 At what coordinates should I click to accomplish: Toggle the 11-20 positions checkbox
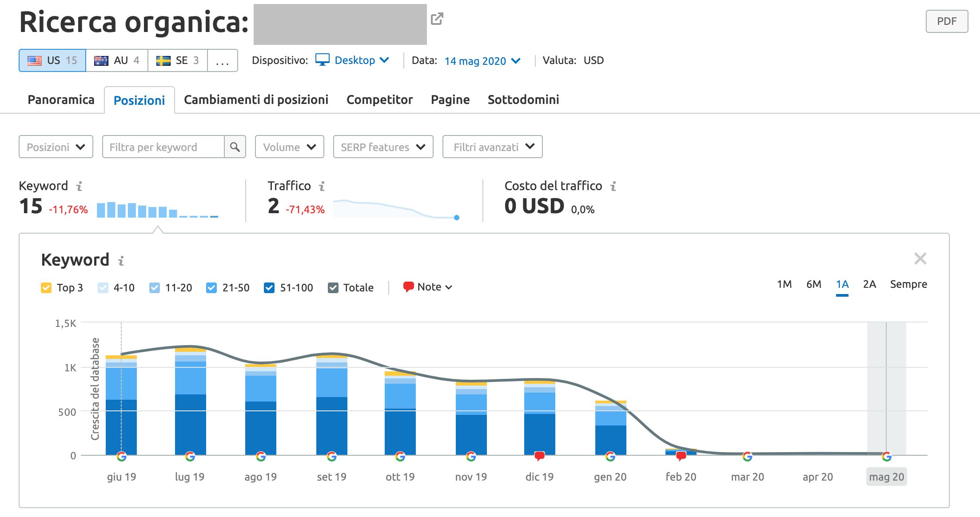coord(155,288)
